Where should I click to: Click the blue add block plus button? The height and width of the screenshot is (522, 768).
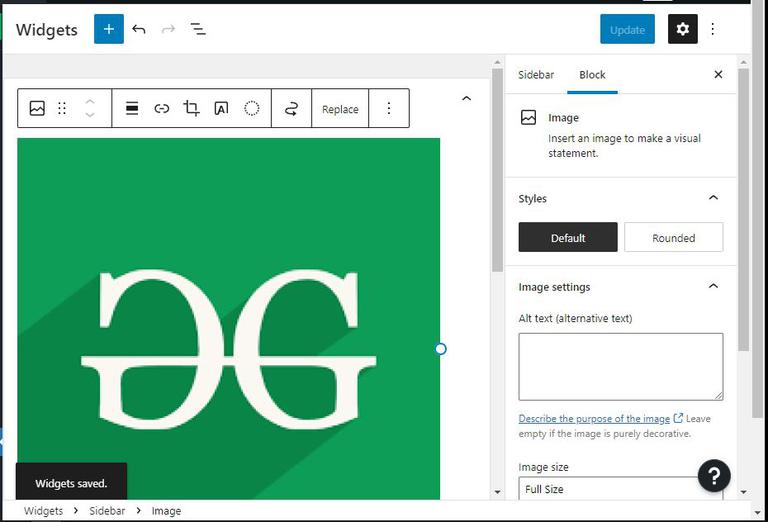pos(109,29)
